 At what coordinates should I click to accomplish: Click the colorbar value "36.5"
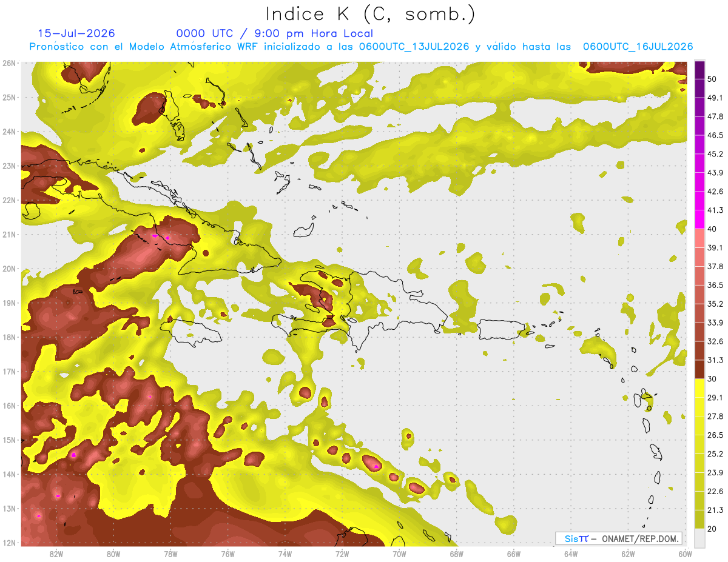[x=715, y=285]
